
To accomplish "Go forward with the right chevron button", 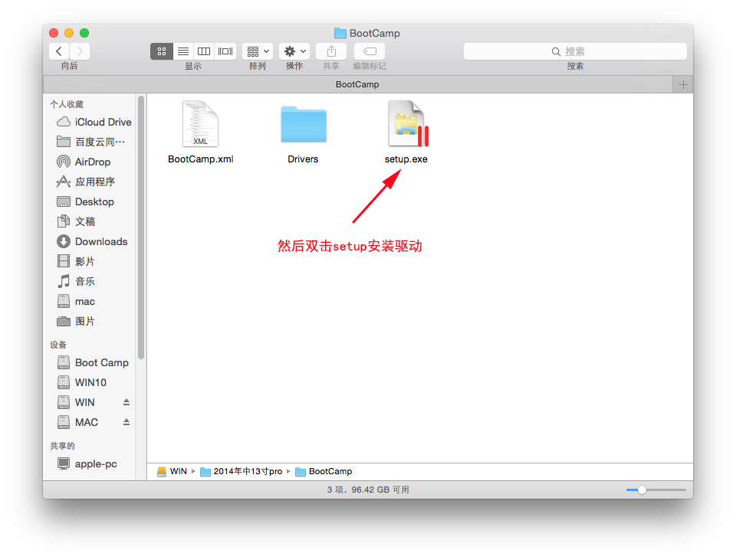I will coord(80,51).
